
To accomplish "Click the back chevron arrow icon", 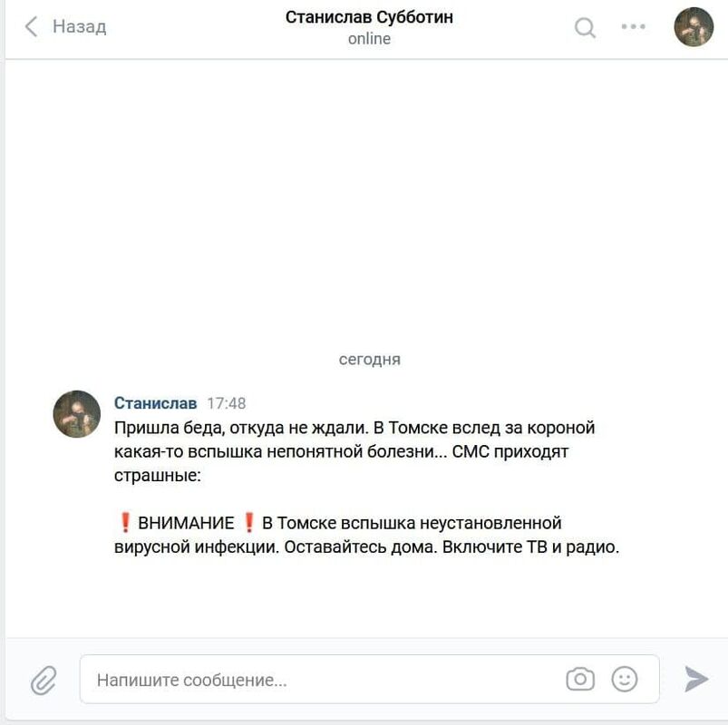I will (31, 26).
